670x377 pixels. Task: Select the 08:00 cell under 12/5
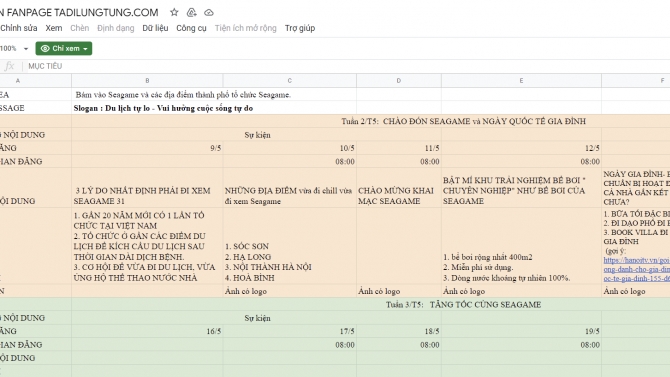click(x=521, y=161)
